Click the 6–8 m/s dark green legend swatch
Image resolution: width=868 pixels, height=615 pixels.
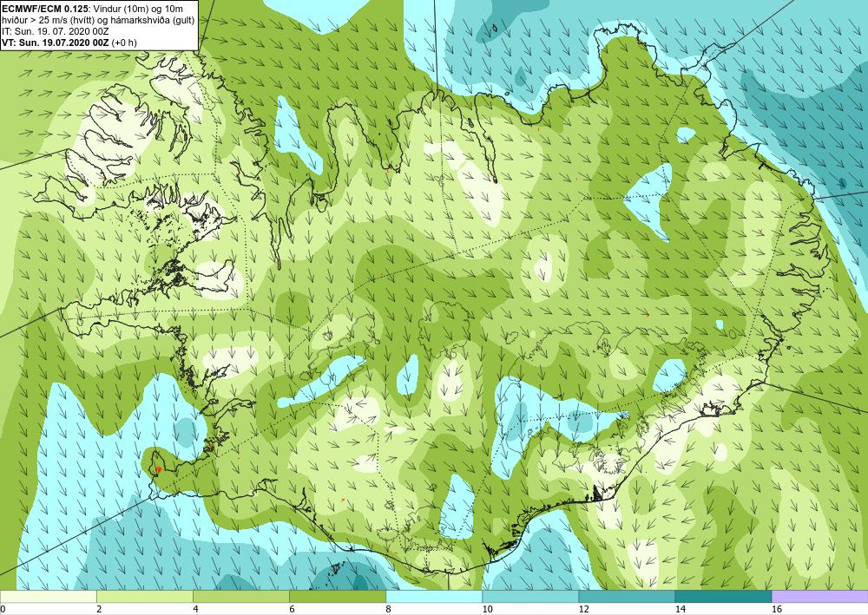tap(337, 597)
